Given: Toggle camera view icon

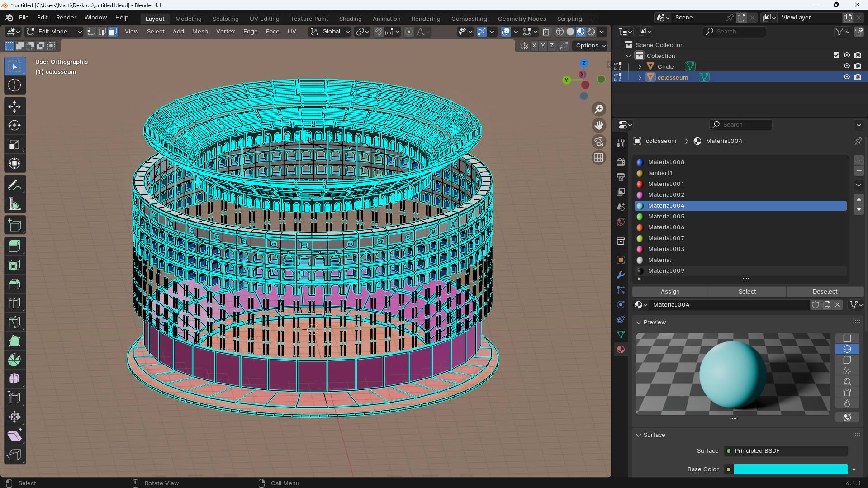Looking at the screenshot, I should click(599, 142).
